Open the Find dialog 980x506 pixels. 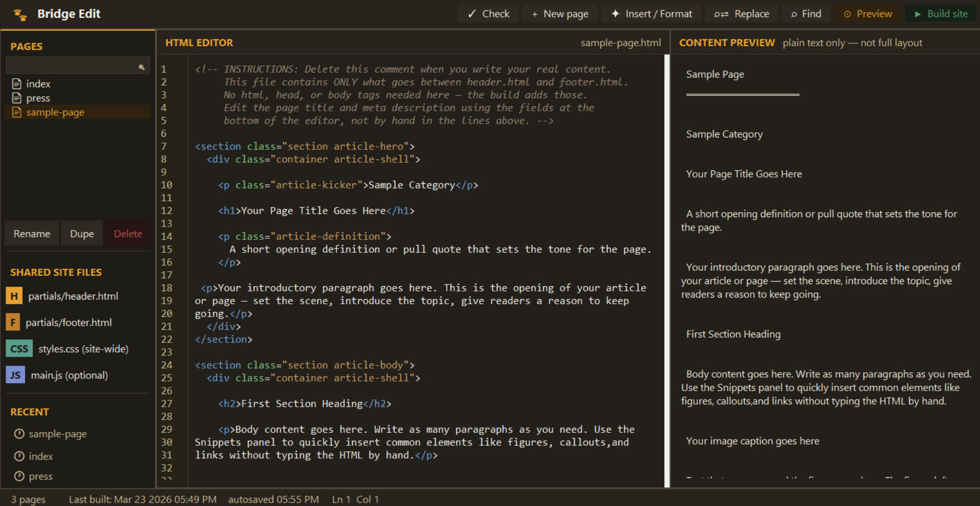806,13
